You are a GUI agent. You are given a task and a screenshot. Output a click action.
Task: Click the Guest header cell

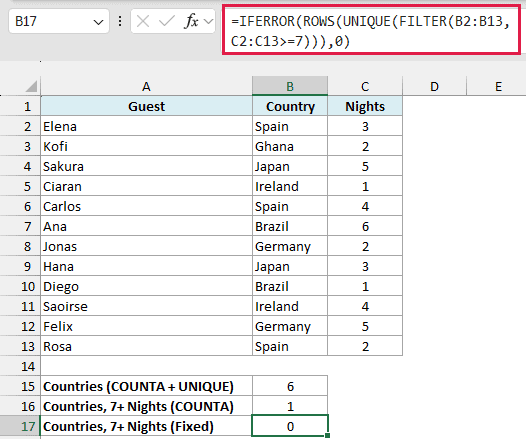tap(146, 106)
